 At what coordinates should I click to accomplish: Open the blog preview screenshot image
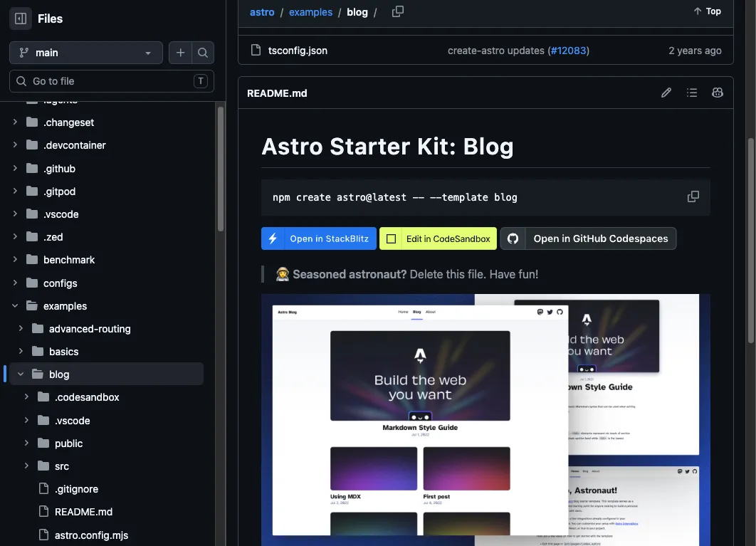point(485,419)
